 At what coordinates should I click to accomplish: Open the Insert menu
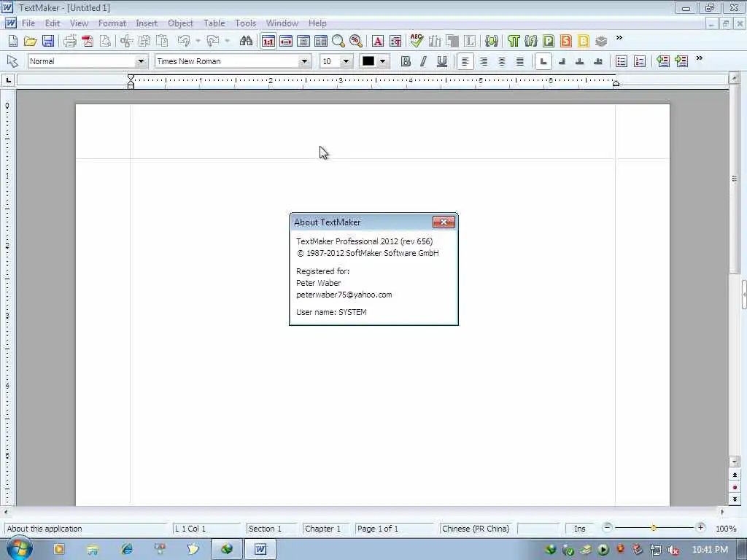click(146, 23)
